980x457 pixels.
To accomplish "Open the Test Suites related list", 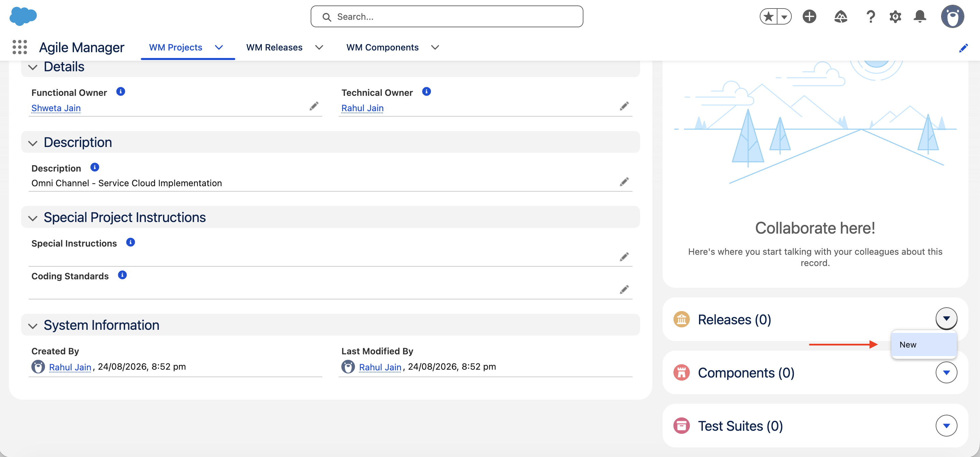I will 740,426.
